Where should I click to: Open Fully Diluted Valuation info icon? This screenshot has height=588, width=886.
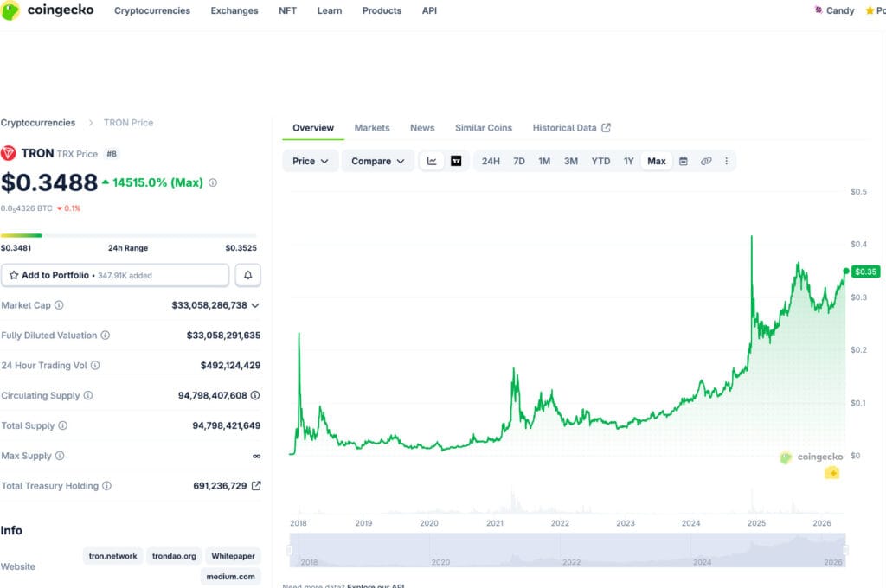pyautogui.click(x=105, y=335)
